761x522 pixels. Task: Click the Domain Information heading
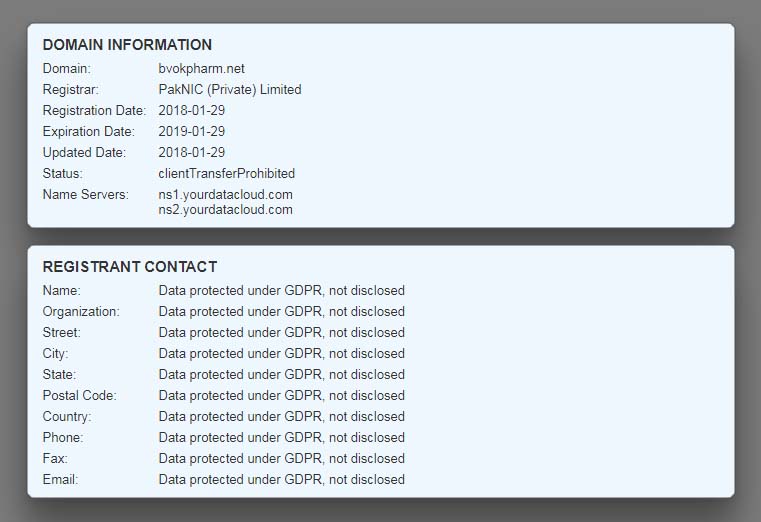click(x=127, y=45)
